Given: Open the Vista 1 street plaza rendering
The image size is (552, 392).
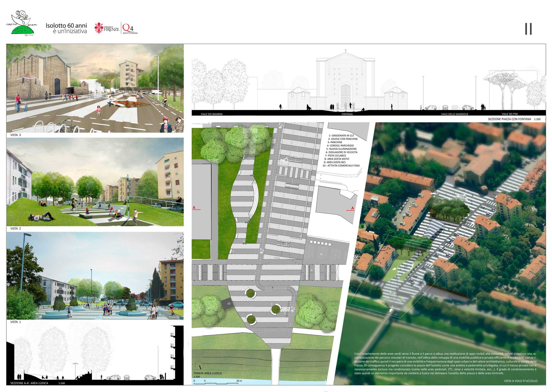Looking at the screenshot, I should click(95, 276).
